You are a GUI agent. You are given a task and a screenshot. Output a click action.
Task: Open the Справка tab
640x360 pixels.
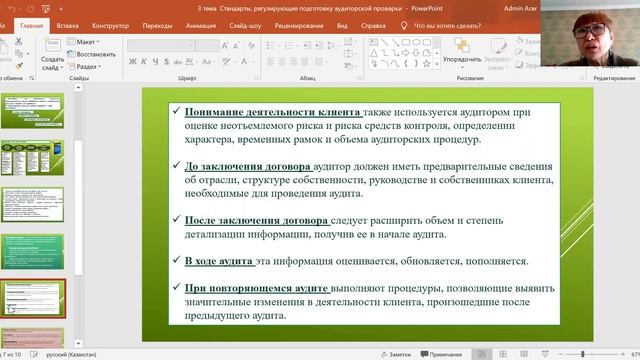(373, 26)
